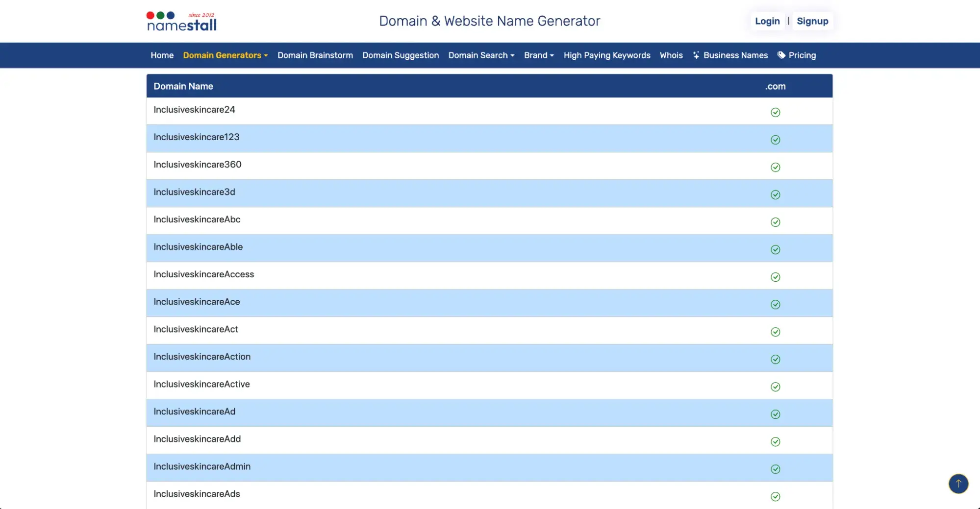Click the Signup button

tap(812, 21)
